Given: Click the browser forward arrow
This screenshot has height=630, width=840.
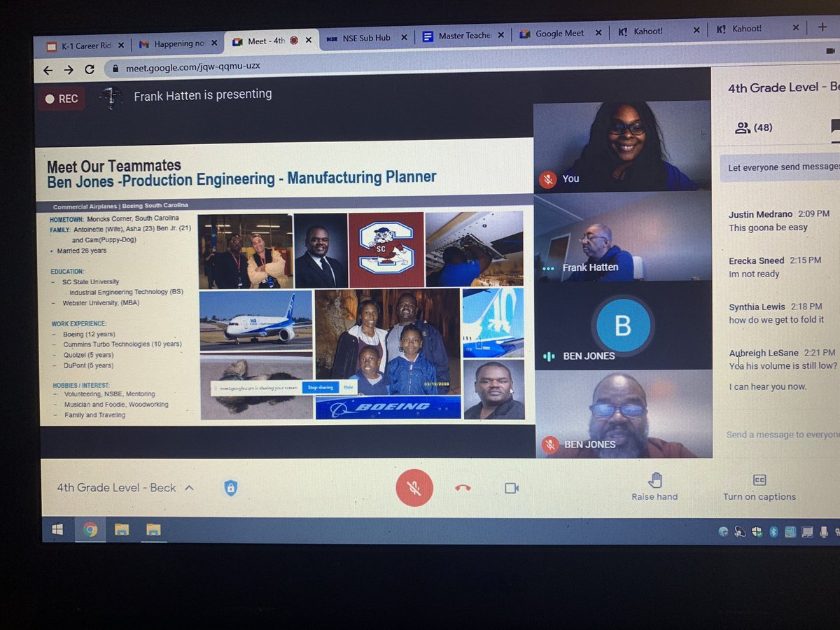Looking at the screenshot, I should 69,69.
